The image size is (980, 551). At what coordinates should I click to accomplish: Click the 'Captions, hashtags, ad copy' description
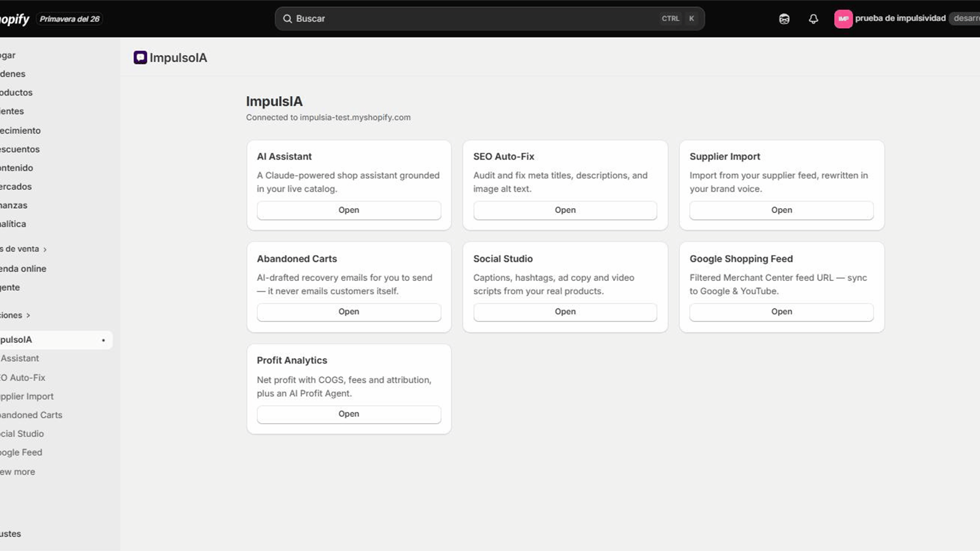554,284
